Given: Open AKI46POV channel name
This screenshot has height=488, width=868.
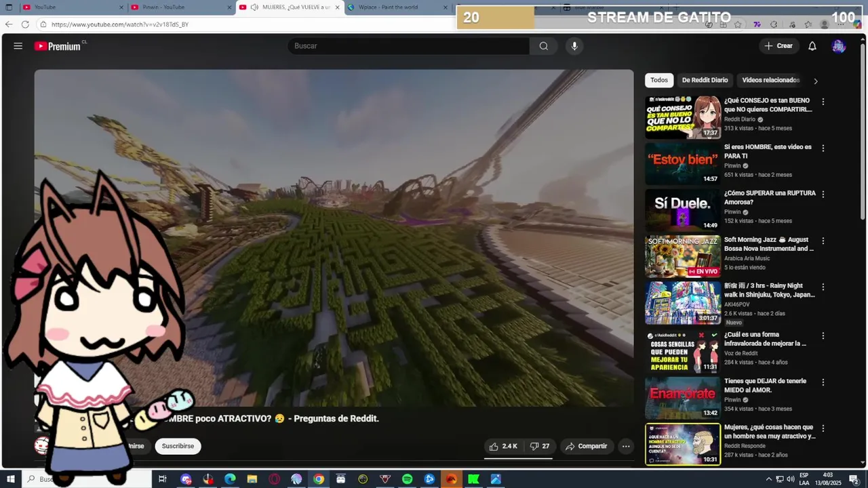Looking at the screenshot, I should pos(738,304).
